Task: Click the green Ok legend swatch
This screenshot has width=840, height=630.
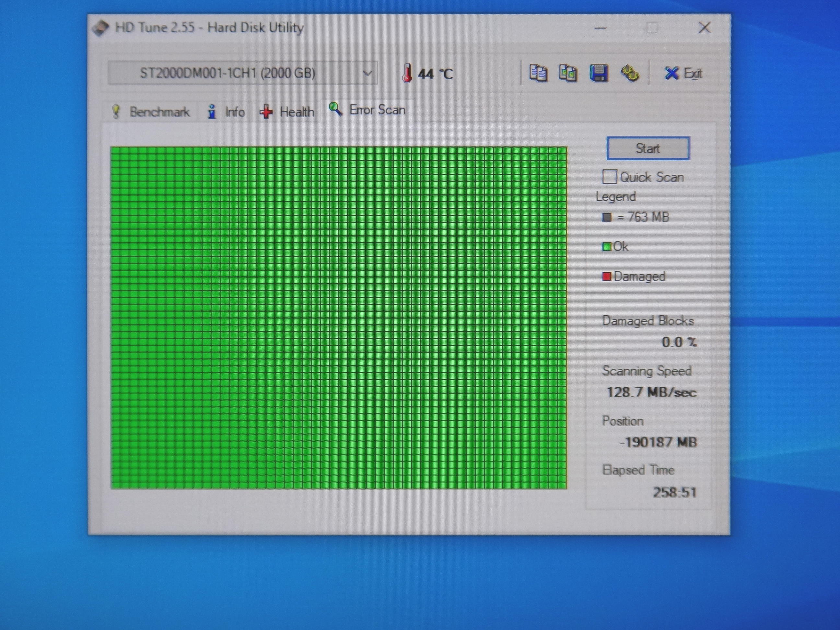Action: click(x=606, y=247)
